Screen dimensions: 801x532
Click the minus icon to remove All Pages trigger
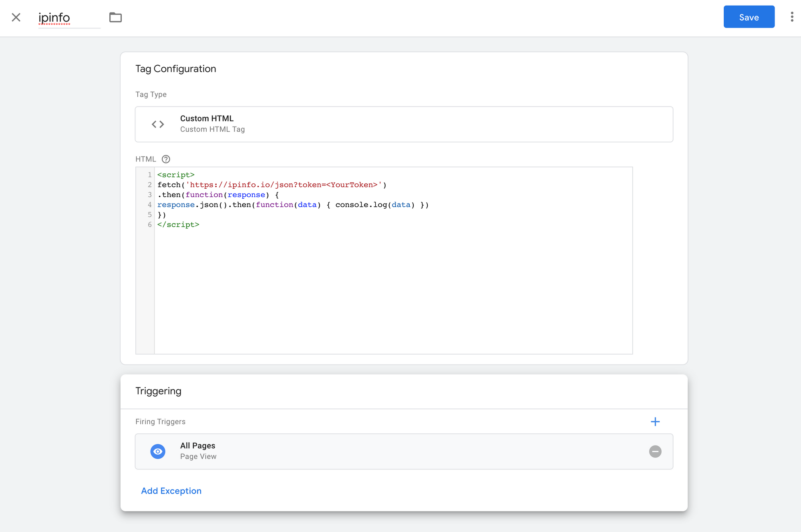pyautogui.click(x=655, y=451)
